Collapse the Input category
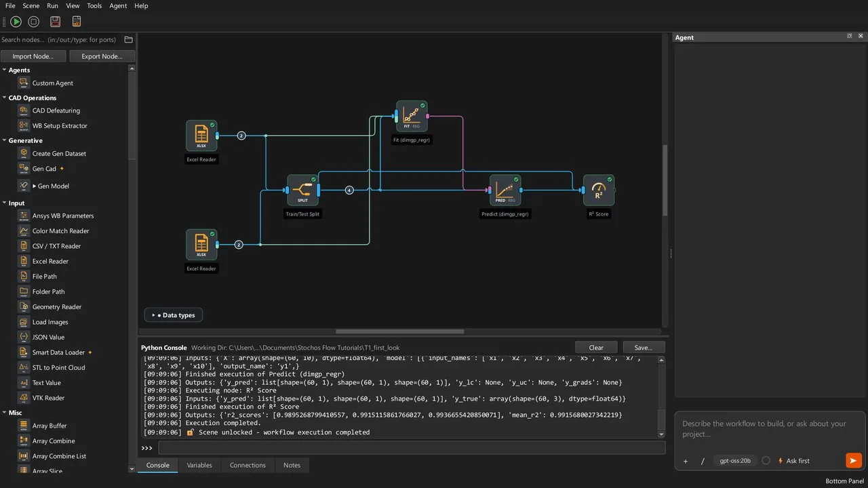 click(5, 203)
